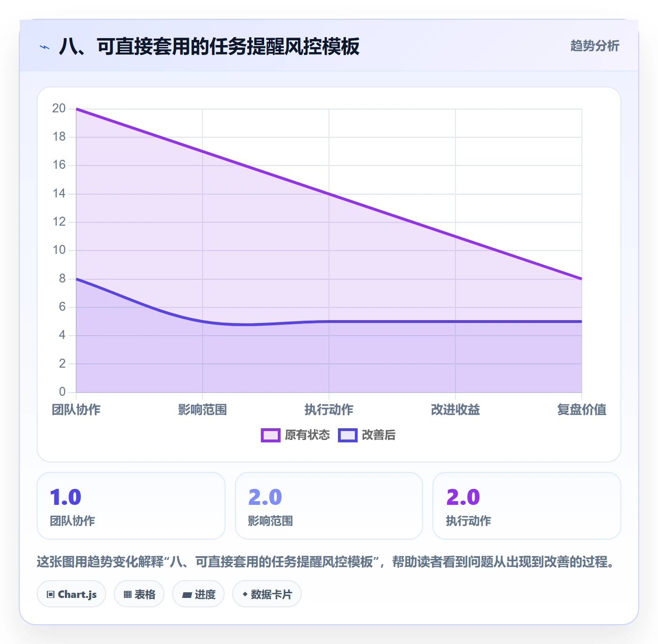Click the 原有状态 legend label
The width and height of the screenshot is (658, 644).
[x=307, y=435]
